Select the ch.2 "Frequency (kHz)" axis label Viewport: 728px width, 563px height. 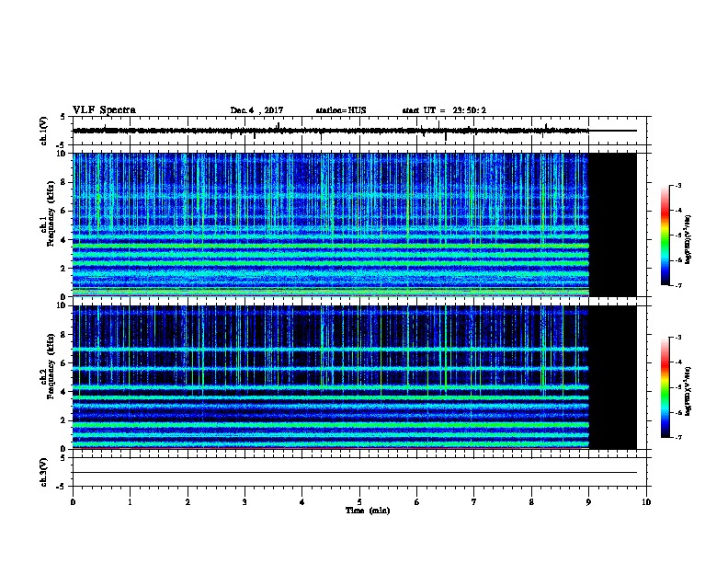click(51, 366)
